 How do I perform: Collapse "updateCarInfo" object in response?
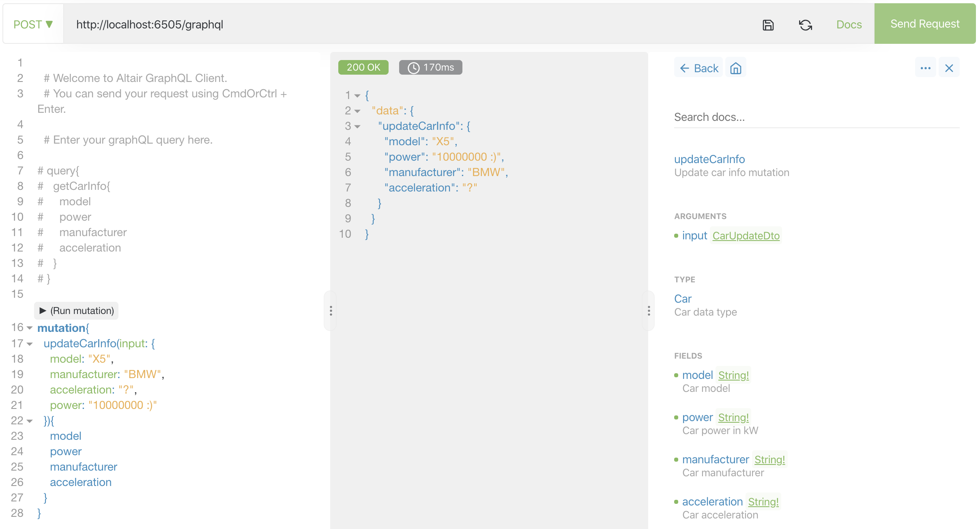[x=357, y=126]
